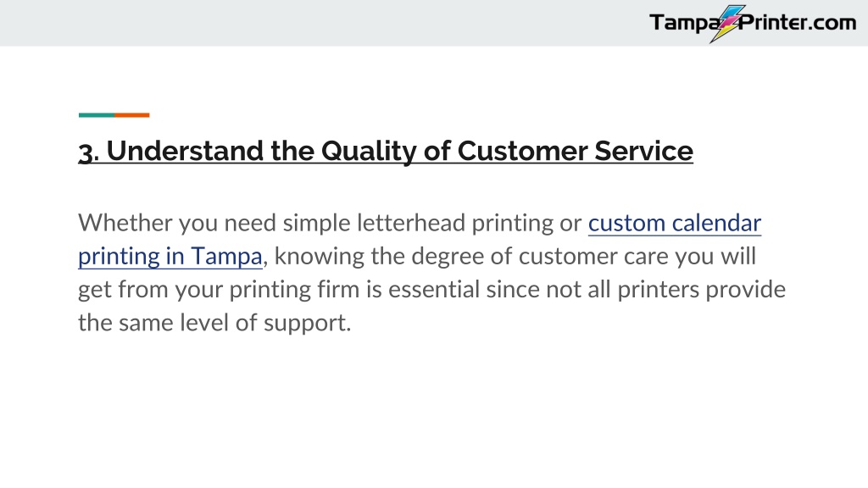This screenshot has width=868, height=488.
Task: Click the word "letterhead" in the paragraph
Action: 411,223
